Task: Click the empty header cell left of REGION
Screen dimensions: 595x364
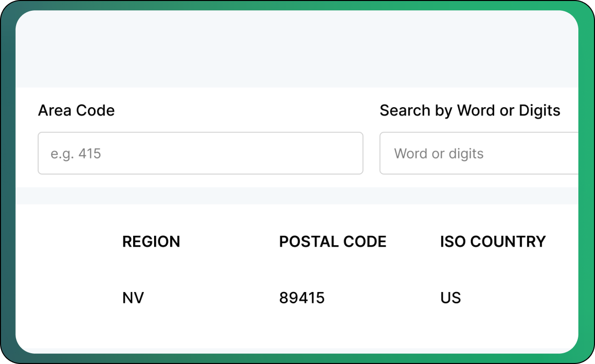Action: 69,242
